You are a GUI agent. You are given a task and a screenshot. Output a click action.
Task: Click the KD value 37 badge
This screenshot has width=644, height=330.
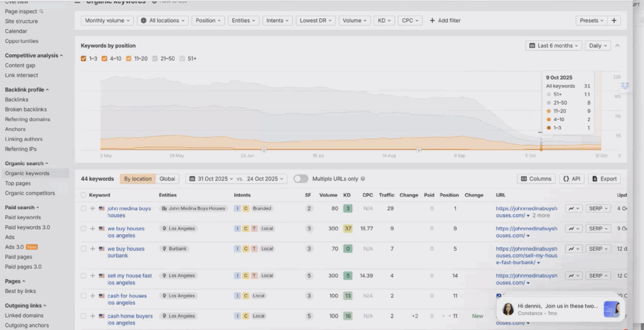pyautogui.click(x=347, y=229)
